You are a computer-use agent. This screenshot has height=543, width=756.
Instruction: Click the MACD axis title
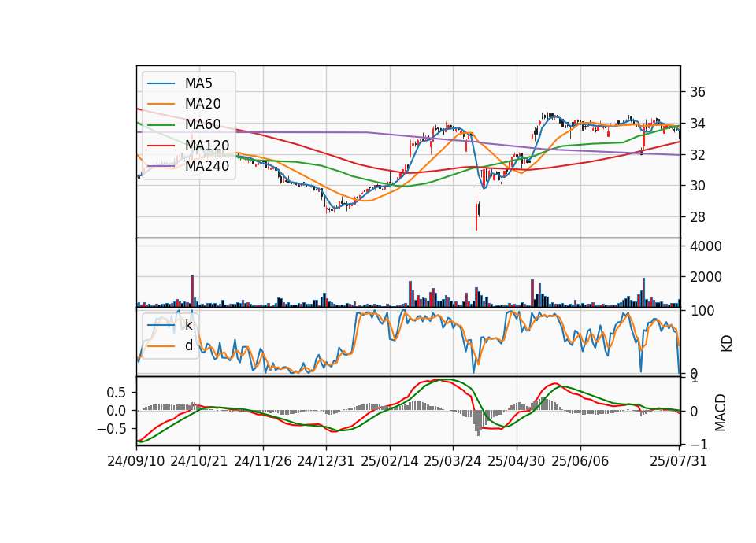[x=721, y=412]
